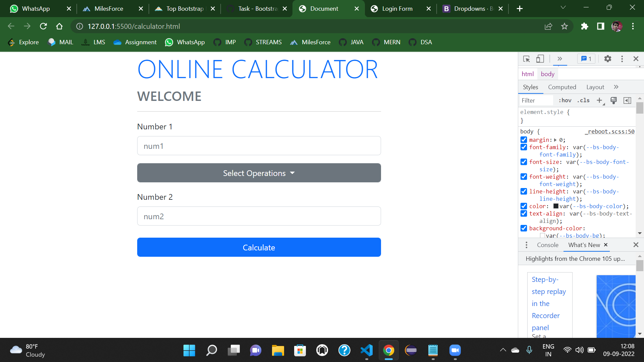This screenshot has height=362, width=644.
Task: Switch to the Layout tab
Action: (595, 87)
